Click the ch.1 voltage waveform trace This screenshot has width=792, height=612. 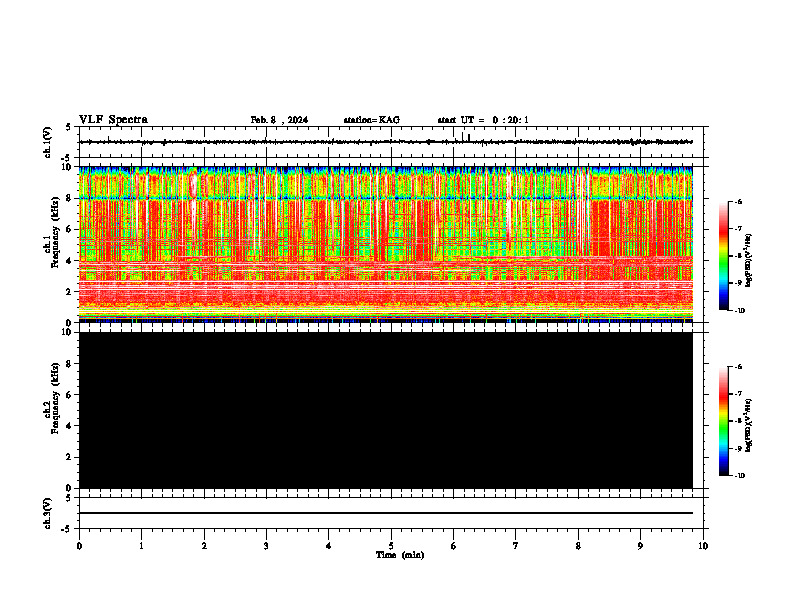coord(386,142)
